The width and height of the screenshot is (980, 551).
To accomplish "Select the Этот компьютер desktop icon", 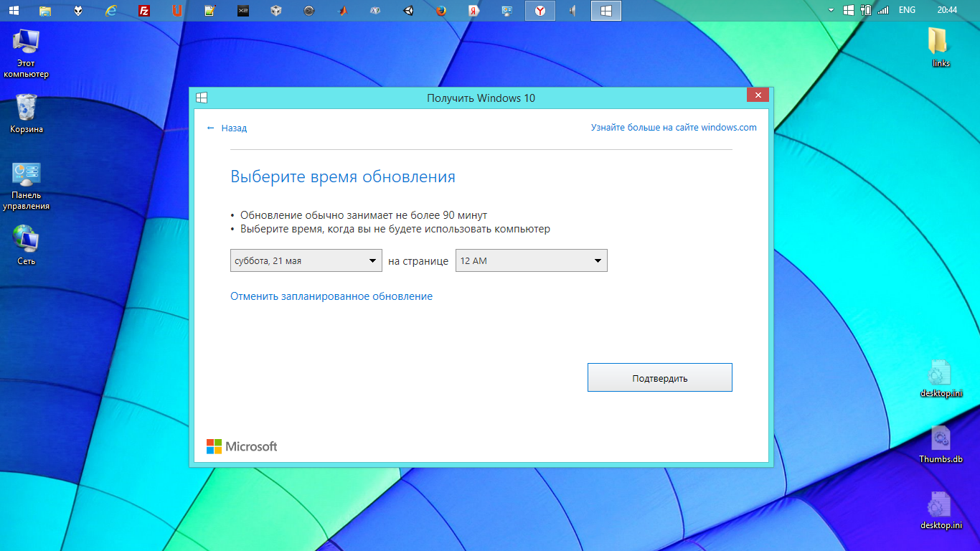I will (26, 53).
